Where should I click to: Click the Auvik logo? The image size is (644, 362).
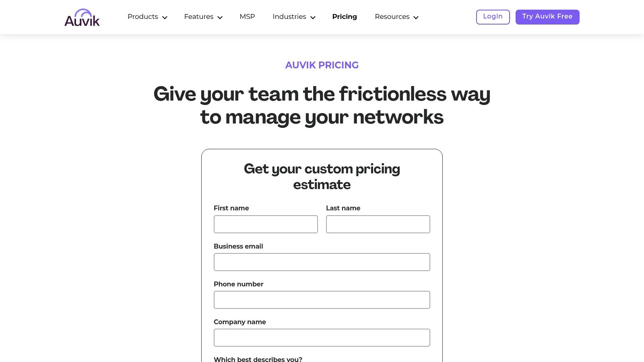[x=82, y=18]
